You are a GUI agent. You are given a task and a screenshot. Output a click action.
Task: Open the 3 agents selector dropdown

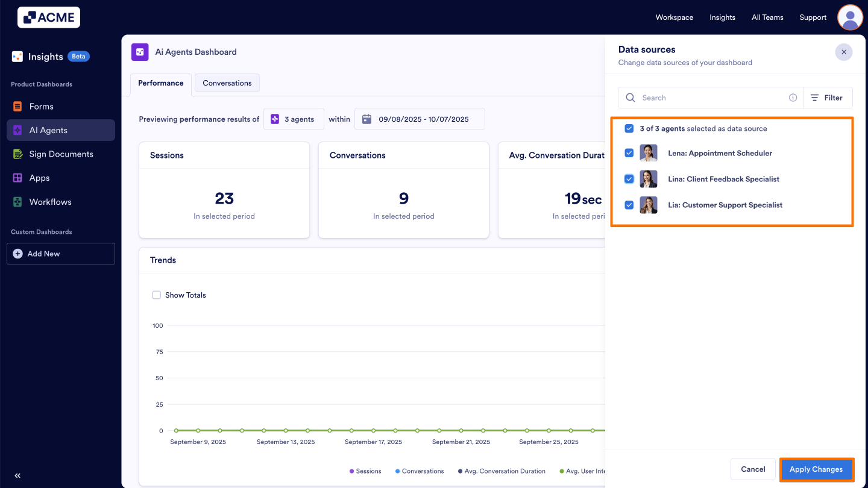coord(294,119)
